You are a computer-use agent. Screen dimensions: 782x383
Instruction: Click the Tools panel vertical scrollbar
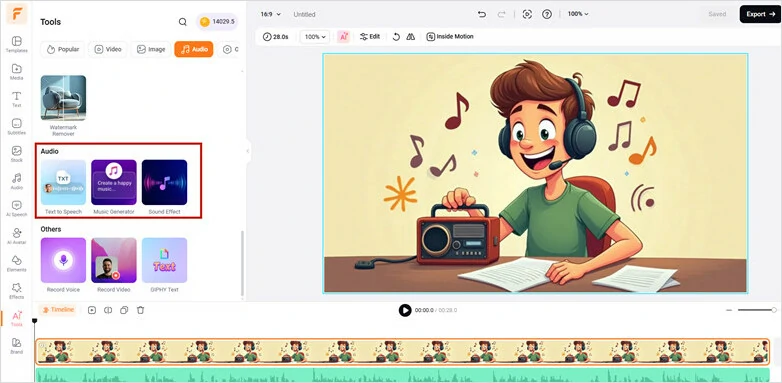click(x=242, y=263)
